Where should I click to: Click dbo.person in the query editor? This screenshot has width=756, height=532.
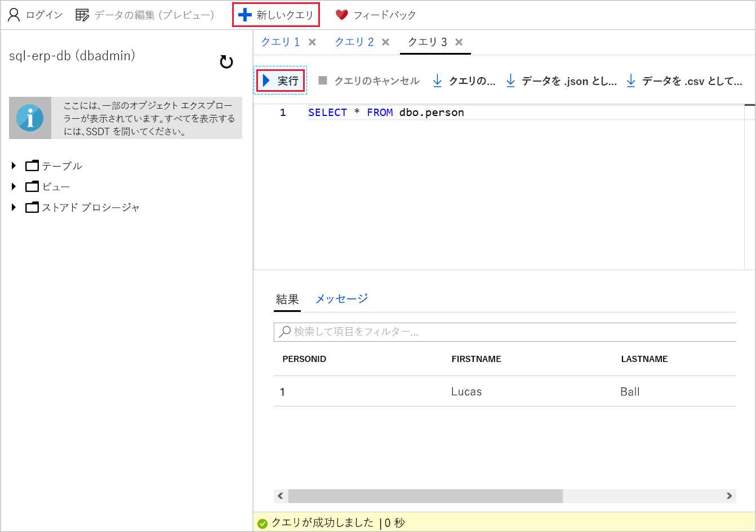click(432, 113)
